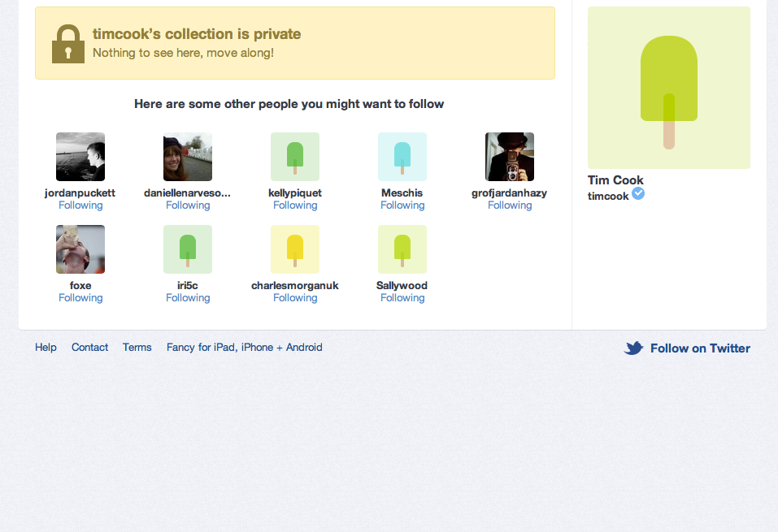Viewport: 778px width, 532px height.
Task: Open Fancy for iPad, iPhone + Android link
Action: (244, 348)
